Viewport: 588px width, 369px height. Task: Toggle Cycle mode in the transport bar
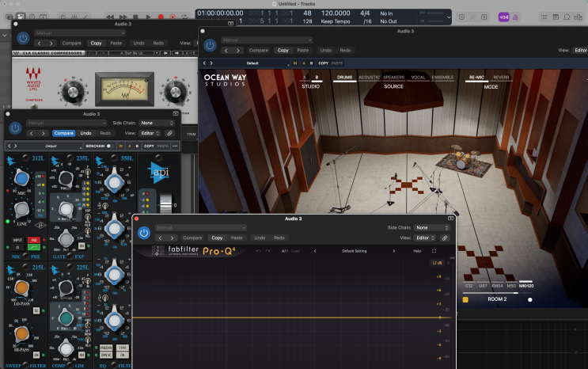(184, 17)
